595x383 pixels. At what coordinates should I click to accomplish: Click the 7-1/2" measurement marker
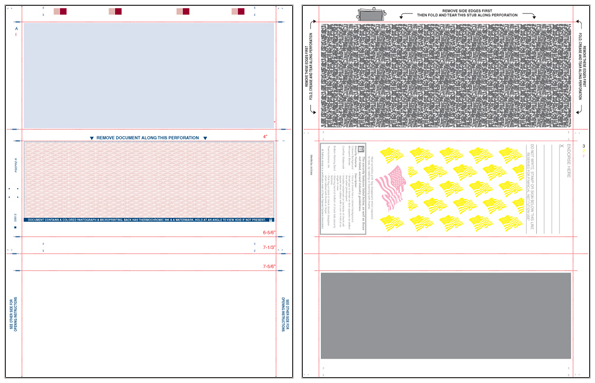coord(269,247)
